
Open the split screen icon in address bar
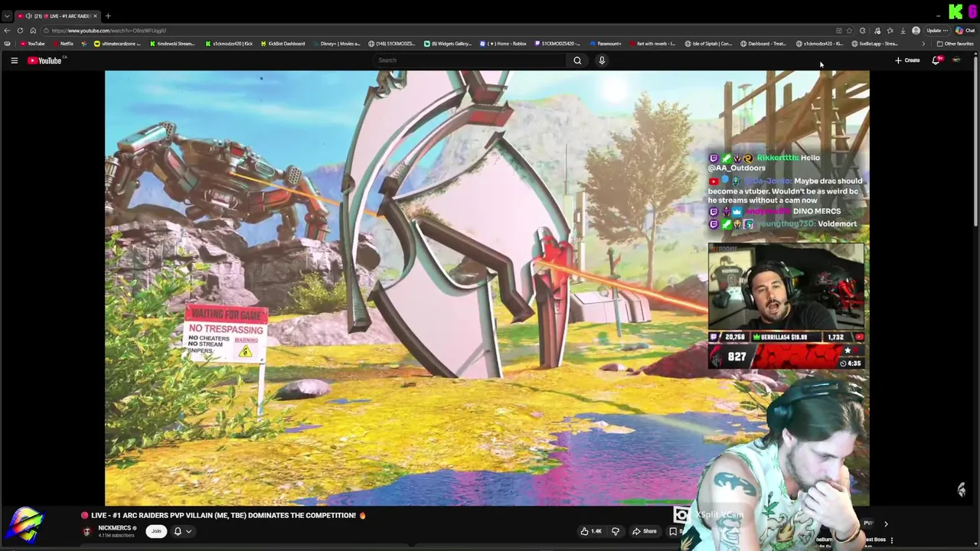point(838,31)
